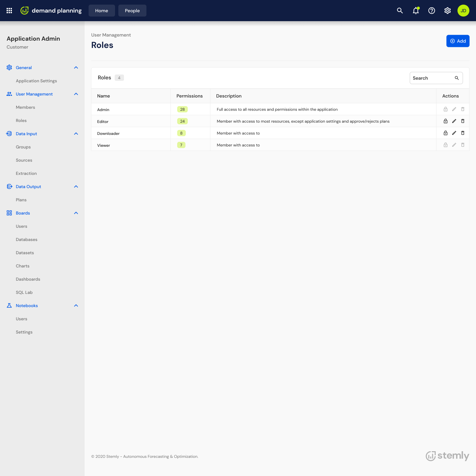Open Users under Notebooks

pyautogui.click(x=21, y=319)
